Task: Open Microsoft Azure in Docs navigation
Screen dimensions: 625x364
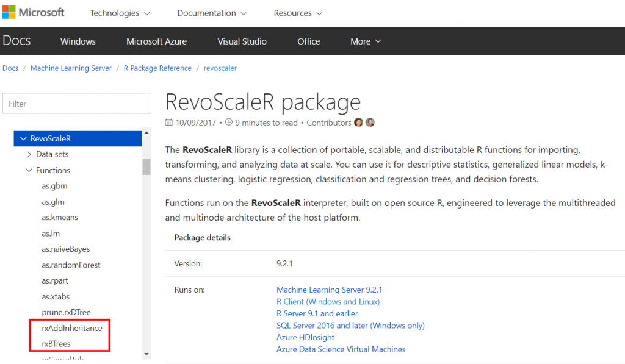Action: (156, 41)
